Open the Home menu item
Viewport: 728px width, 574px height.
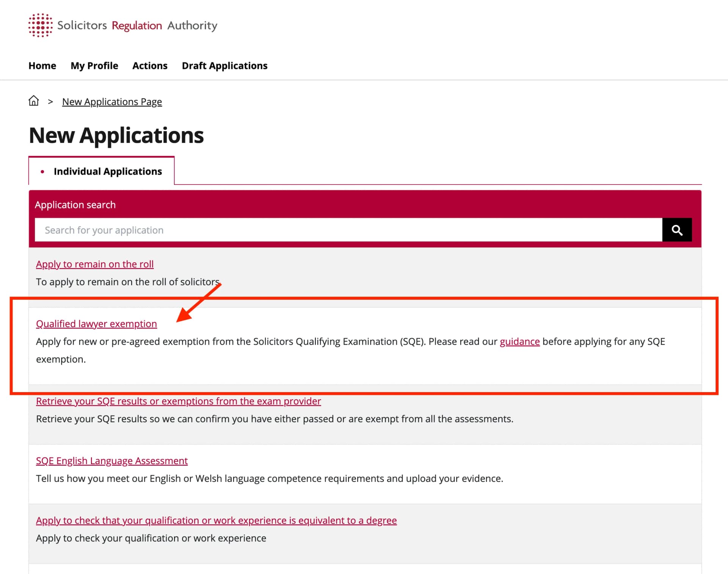[42, 66]
